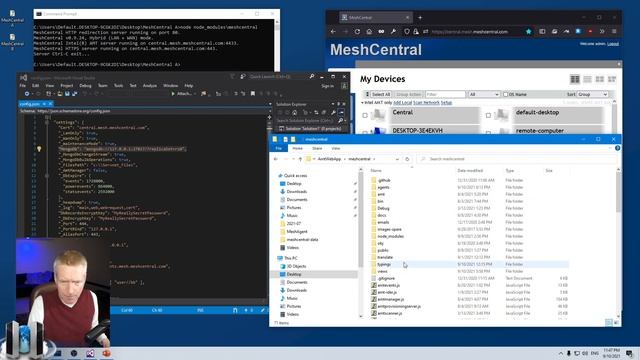
Task: Reload the MeshCentral page in browser
Action: (x=357, y=31)
